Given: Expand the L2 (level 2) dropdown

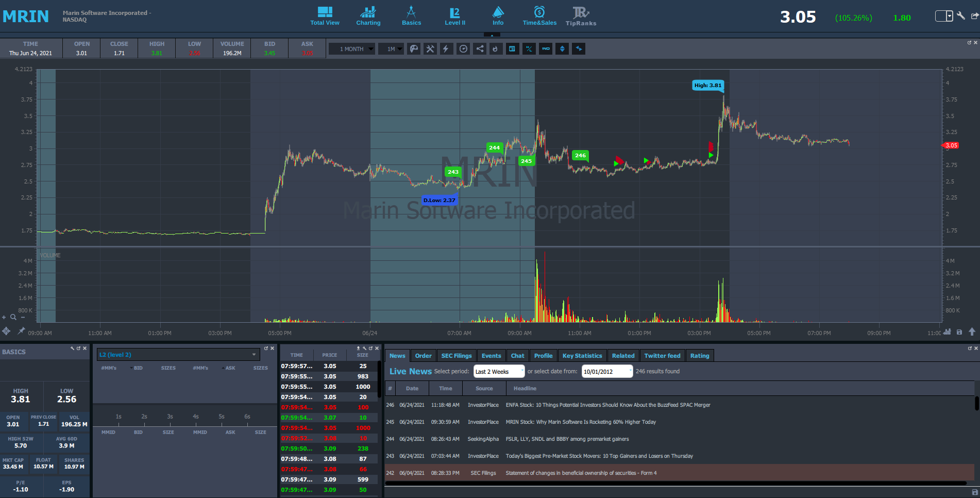Looking at the screenshot, I should point(178,355).
